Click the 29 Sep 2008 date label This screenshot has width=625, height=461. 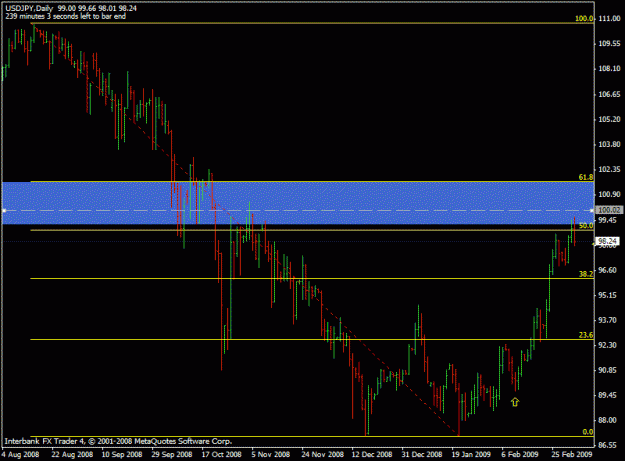tap(172, 454)
